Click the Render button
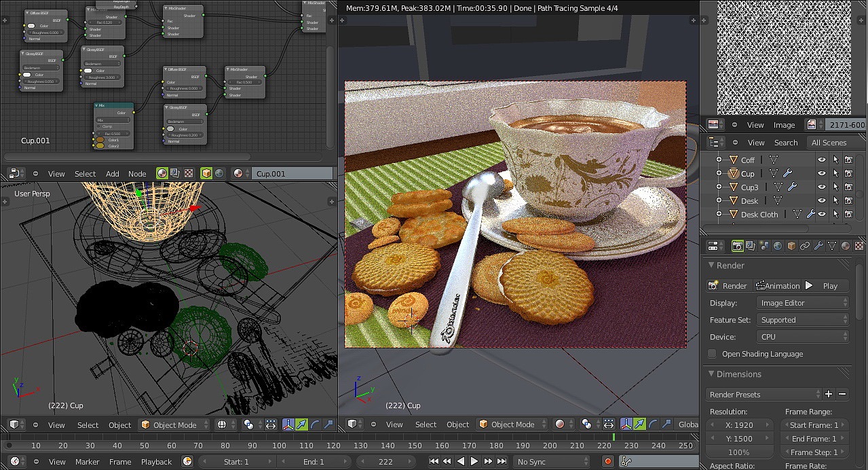Viewport: 868px width, 470px height. (x=728, y=285)
